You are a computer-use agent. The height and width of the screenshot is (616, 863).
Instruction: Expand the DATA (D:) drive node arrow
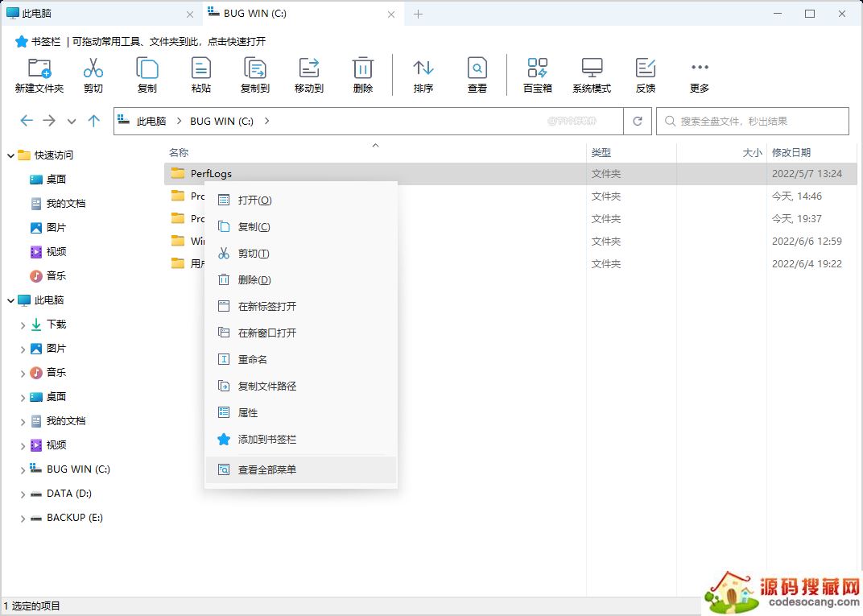click(x=23, y=494)
